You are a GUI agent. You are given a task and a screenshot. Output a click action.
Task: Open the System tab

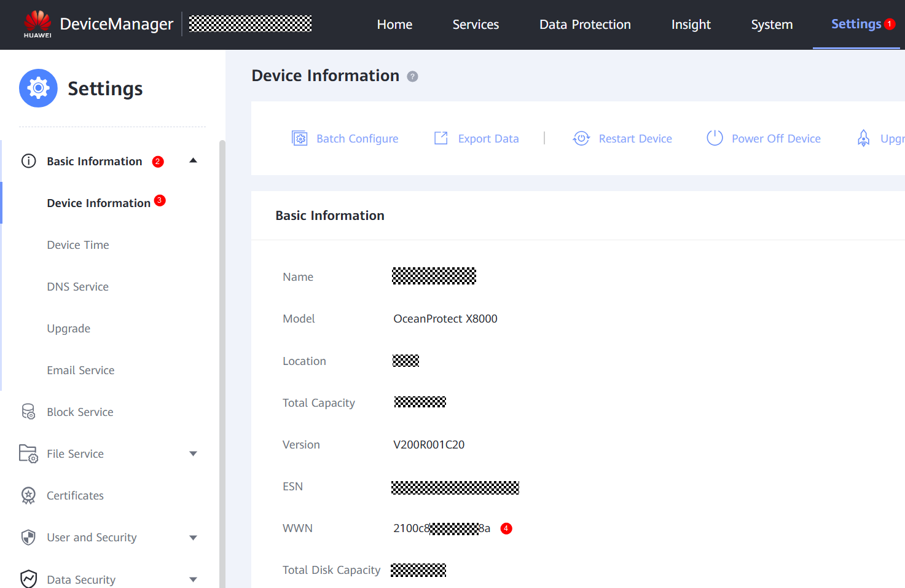(772, 25)
